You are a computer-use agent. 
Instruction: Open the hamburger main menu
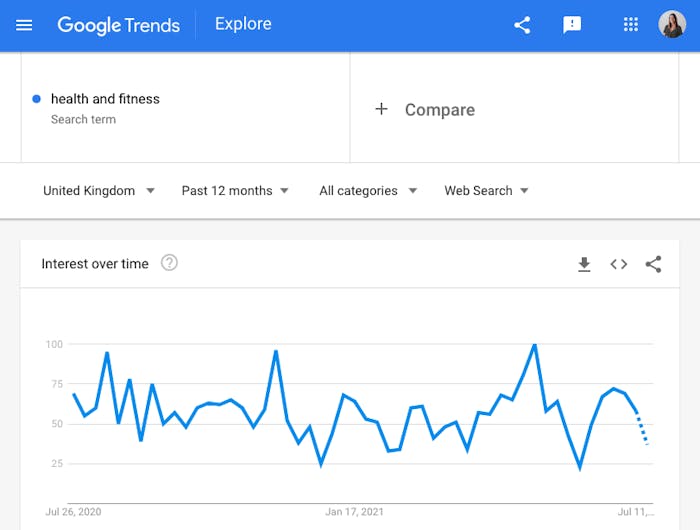(24, 25)
